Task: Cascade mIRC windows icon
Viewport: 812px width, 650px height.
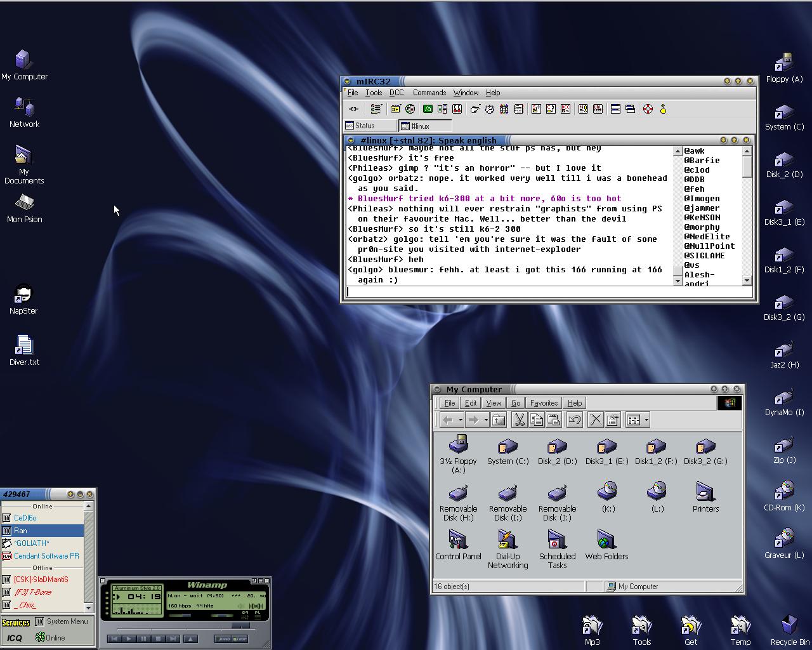Action: [x=630, y=109]
